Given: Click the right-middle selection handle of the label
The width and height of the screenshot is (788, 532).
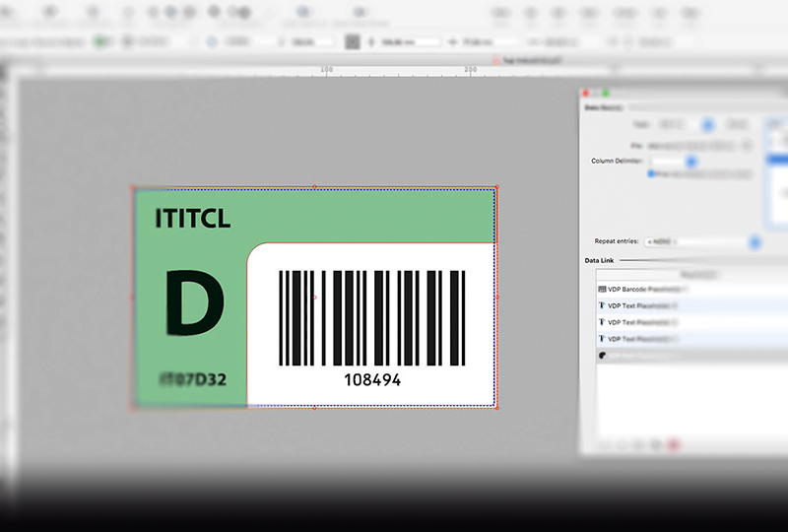Looking at the screenshot, I should [x=496, y=298].
